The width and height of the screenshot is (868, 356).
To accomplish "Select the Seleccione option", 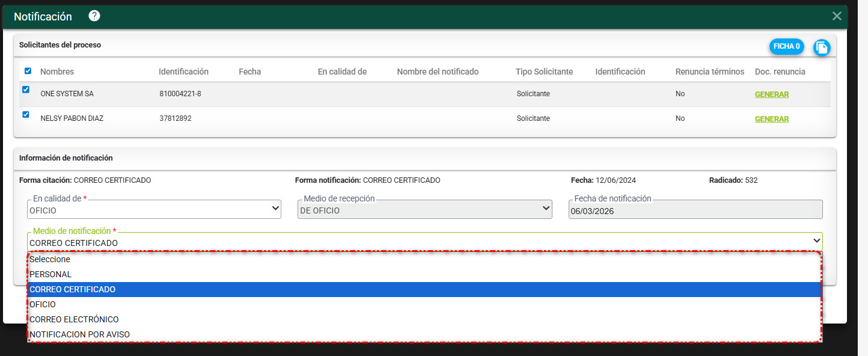I will [50, 260].
